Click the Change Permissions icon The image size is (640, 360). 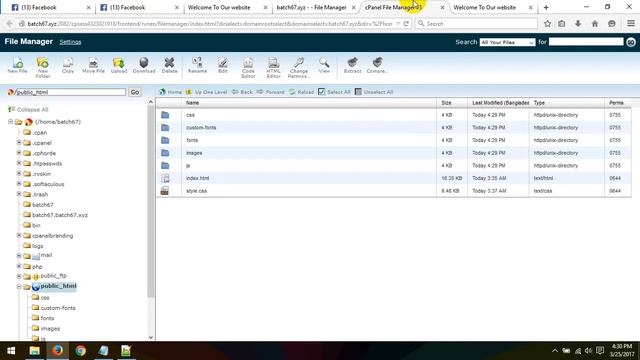(x=299, y=67)
